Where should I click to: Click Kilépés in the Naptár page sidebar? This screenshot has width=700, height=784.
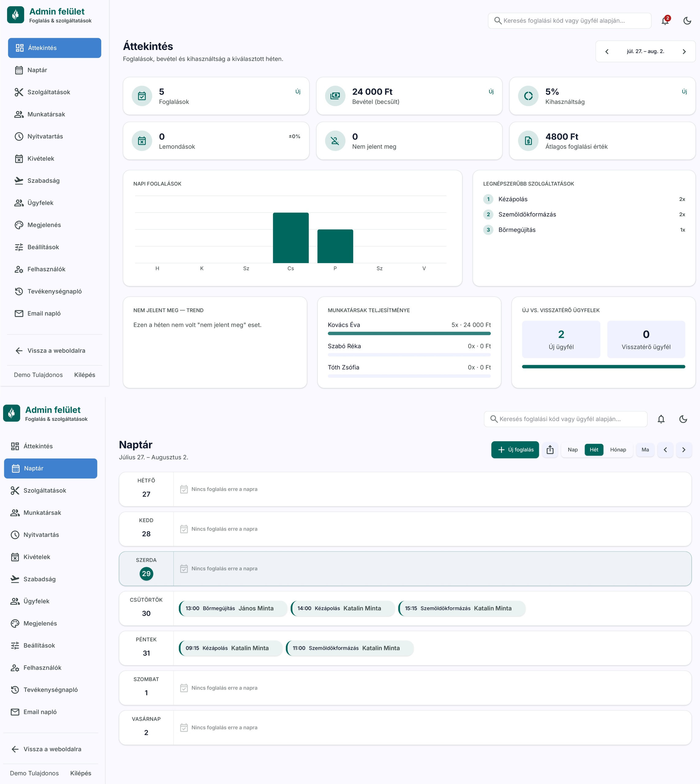81,773
